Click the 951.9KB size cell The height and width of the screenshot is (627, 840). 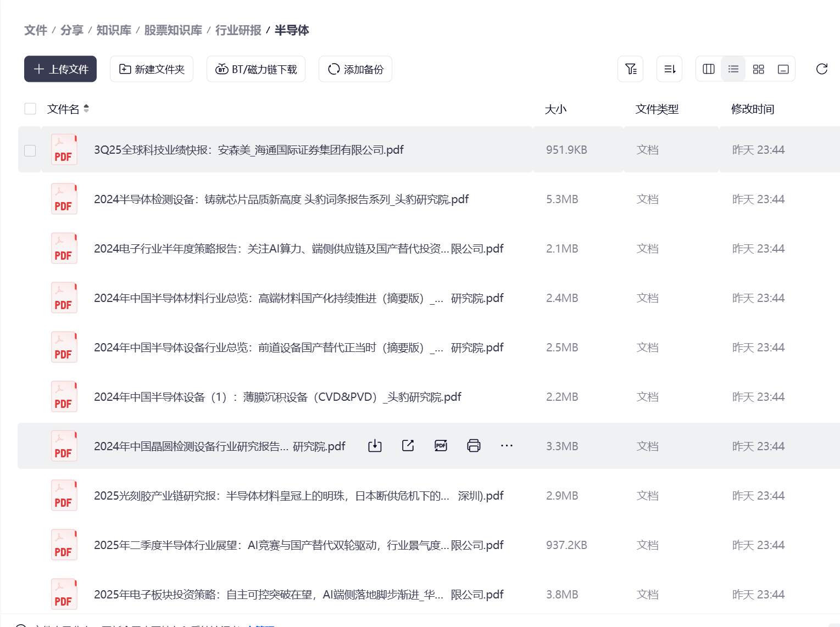(566, 150)
